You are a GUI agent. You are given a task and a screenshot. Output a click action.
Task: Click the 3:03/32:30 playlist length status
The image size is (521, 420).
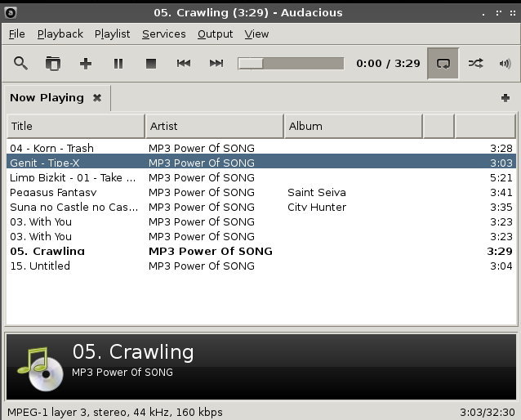coord(487,413)
